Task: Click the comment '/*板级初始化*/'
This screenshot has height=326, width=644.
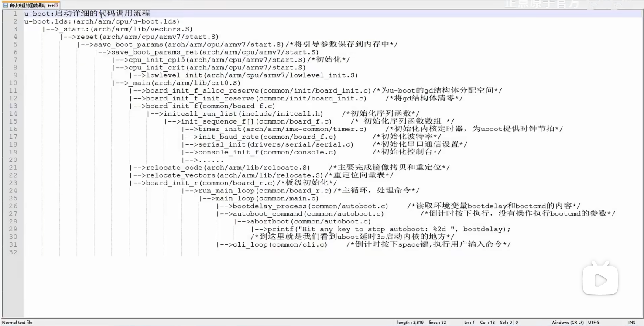Action: point(306,183)
